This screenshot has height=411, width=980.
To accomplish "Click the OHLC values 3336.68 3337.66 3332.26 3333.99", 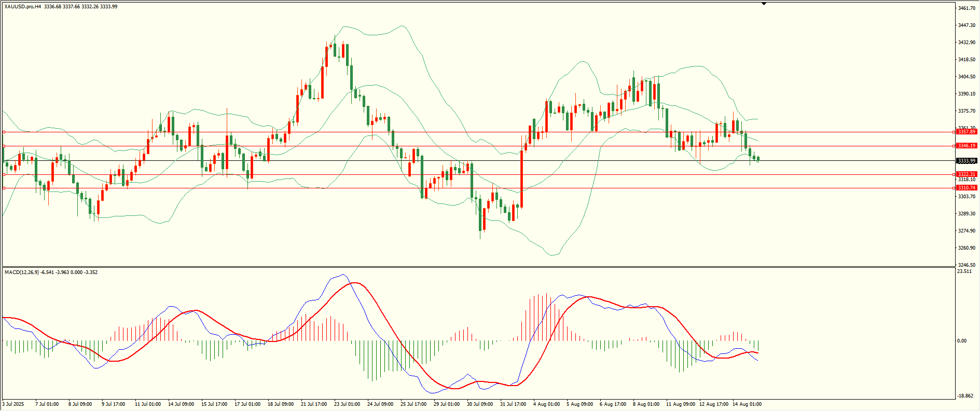I will tap(81, 7).
